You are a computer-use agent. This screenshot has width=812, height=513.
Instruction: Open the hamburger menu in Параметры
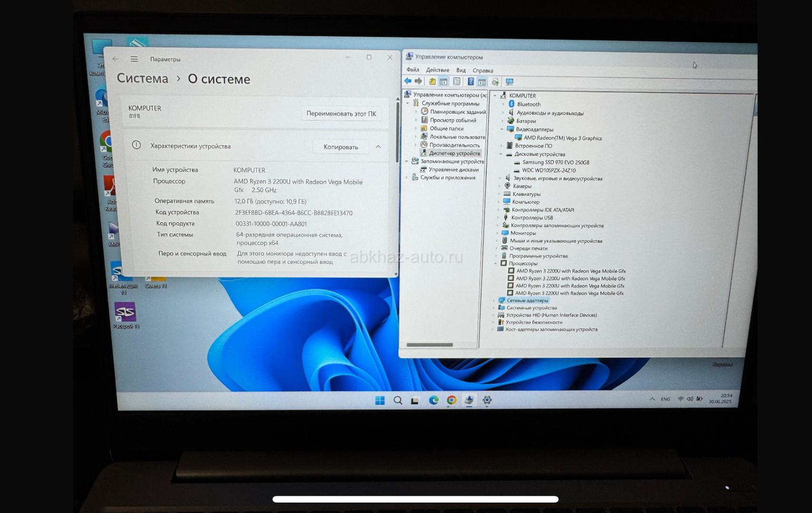[134, 59]
